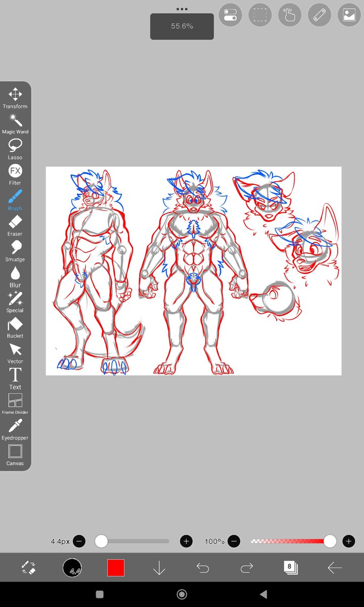Tap the down arrow to hide toolbar
Image resolution: width=364 pixels, height=607 pixels.
pos(159,568)
